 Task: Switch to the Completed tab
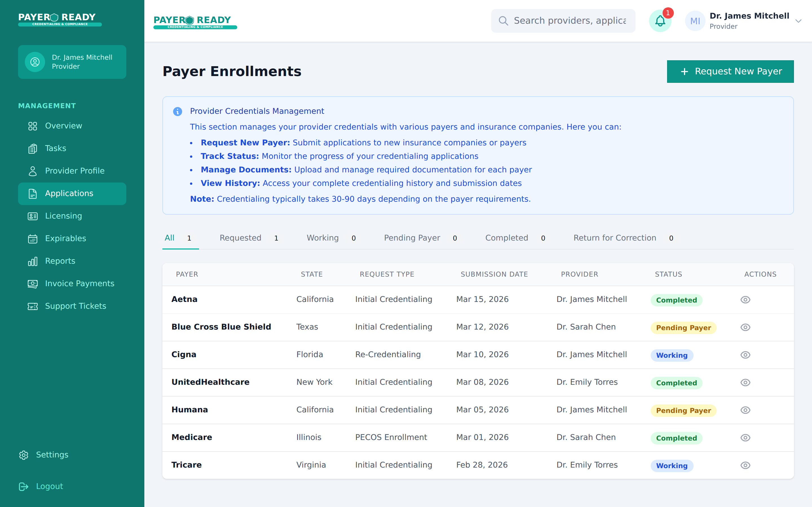[507, 238]
